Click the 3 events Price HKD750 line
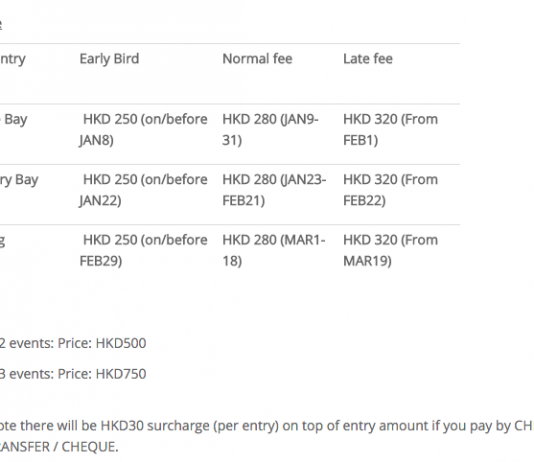Image resolution: width=534 pixels, height=462 pixels. click(x=73, y=374)
